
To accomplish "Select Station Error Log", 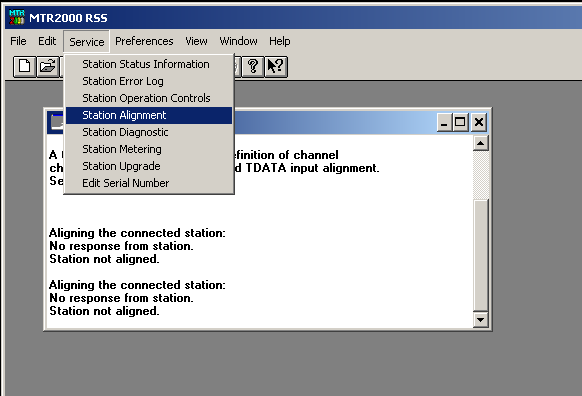I will 149,81.
